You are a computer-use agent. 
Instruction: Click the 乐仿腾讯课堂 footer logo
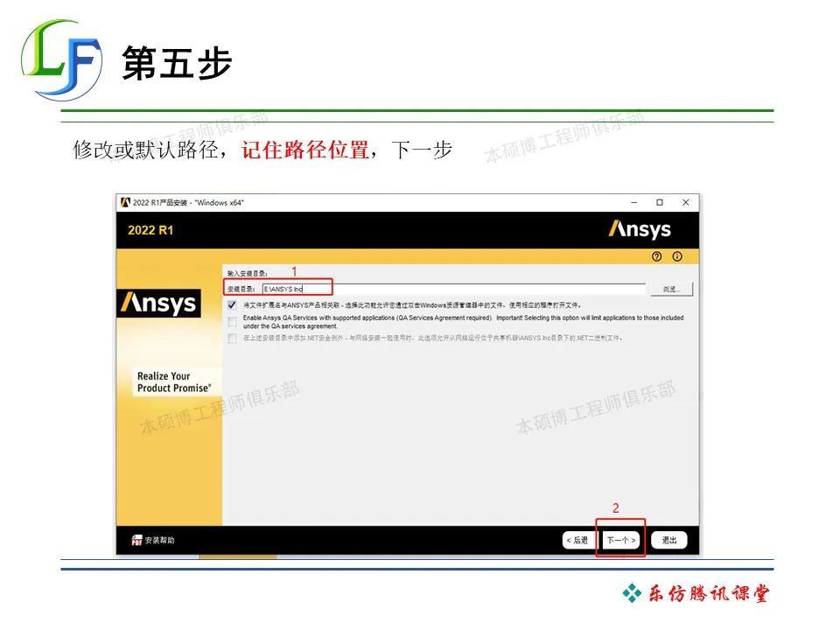click(x=696, y=593)
